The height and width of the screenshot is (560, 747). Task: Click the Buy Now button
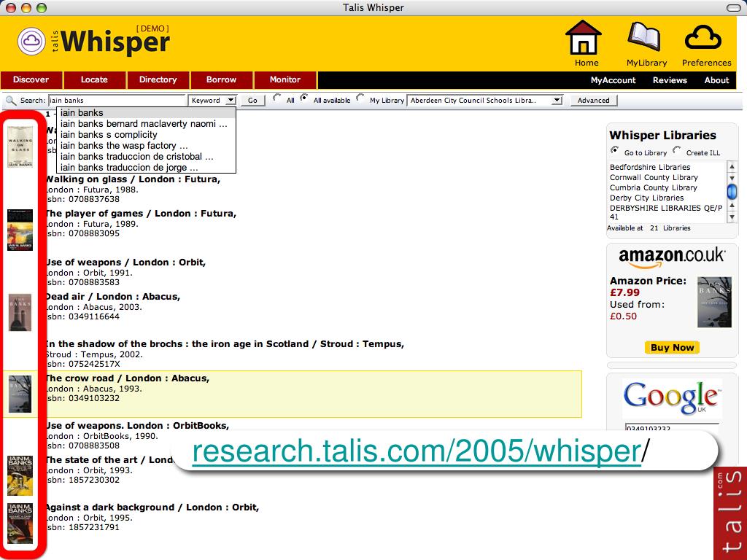[672, 348]
